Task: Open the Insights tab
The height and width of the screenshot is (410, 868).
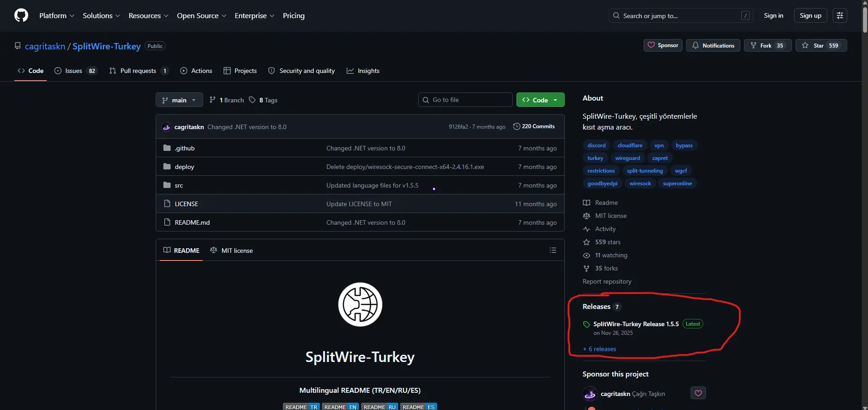Action: (x=363, y=71)
